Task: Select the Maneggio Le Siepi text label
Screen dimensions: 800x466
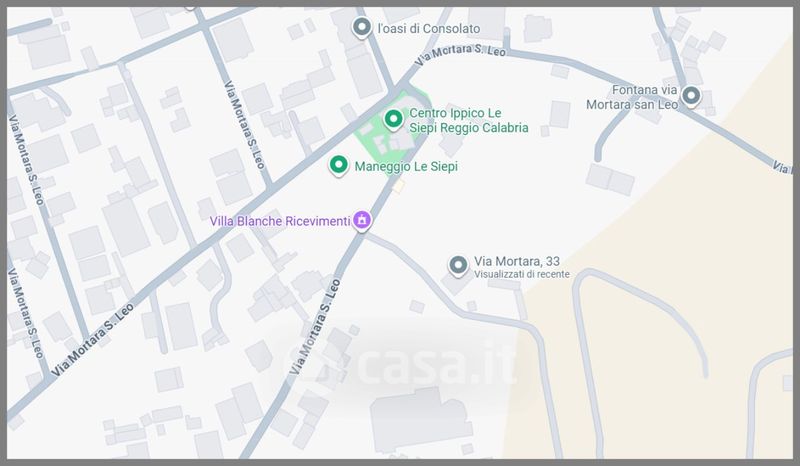Action: click(406, 166)
